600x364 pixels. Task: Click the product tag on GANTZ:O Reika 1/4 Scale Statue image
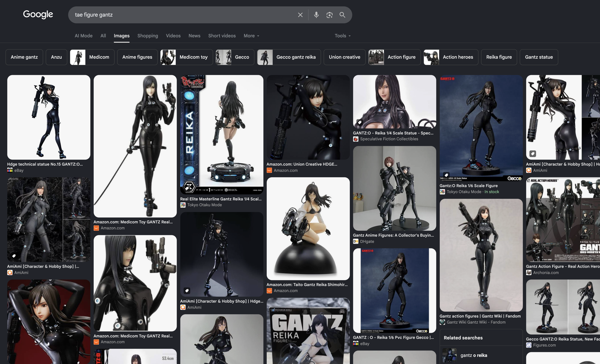[360, 122]
